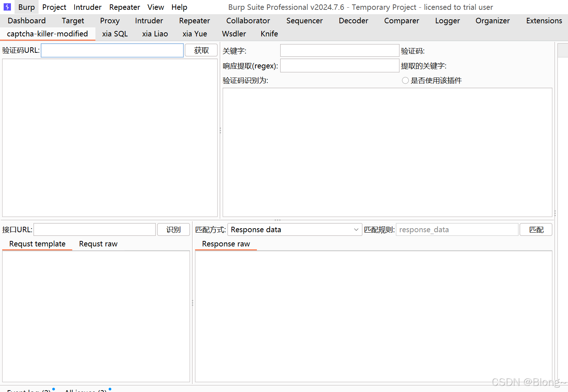
Task: Switch to the Decoder tab
Action: coord(353,21)
